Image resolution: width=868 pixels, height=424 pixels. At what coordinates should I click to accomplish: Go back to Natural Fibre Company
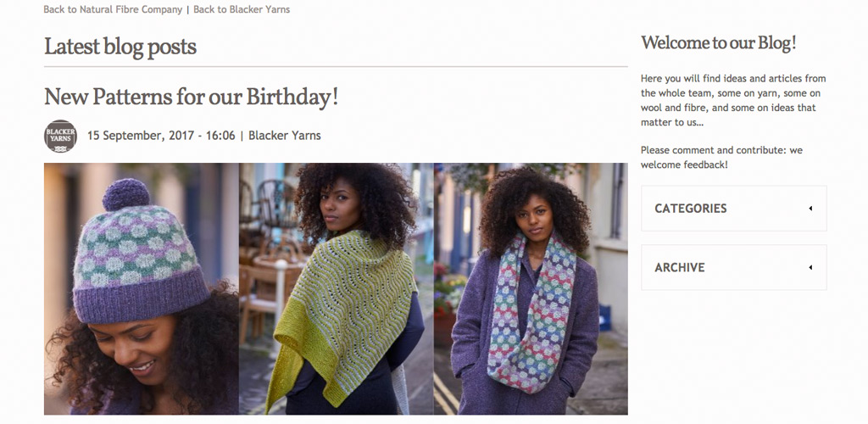point(113,9)
